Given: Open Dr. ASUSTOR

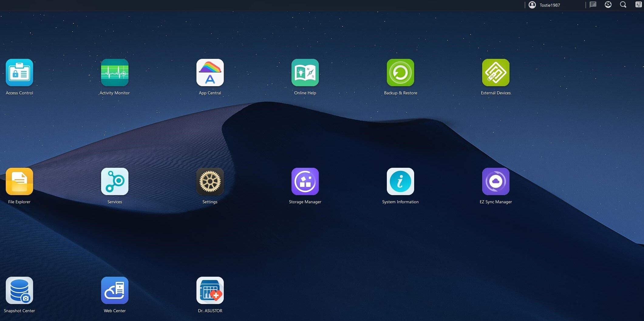Looking at the screenshot, I should coord(210,290).
